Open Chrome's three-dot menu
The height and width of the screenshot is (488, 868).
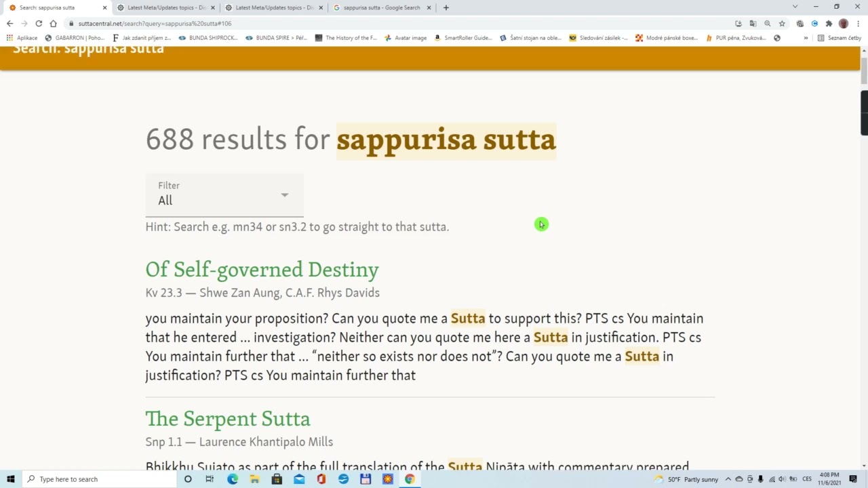859,24
